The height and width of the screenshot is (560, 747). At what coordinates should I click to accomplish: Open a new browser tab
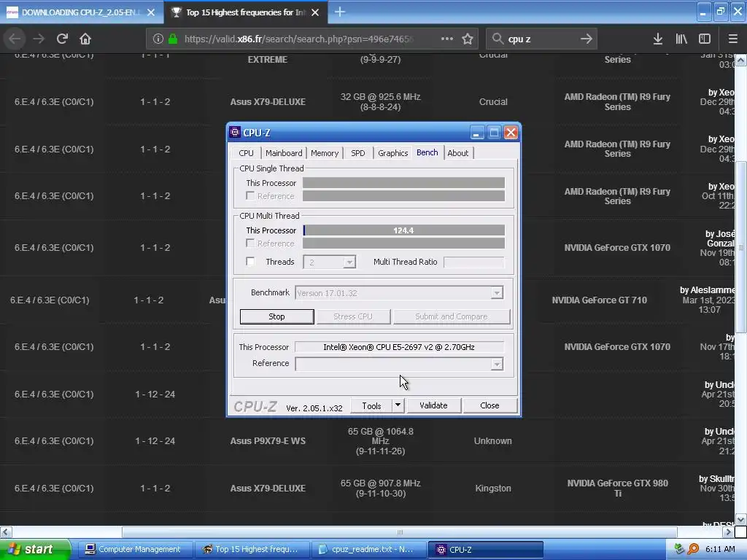[x=340, y=12]
